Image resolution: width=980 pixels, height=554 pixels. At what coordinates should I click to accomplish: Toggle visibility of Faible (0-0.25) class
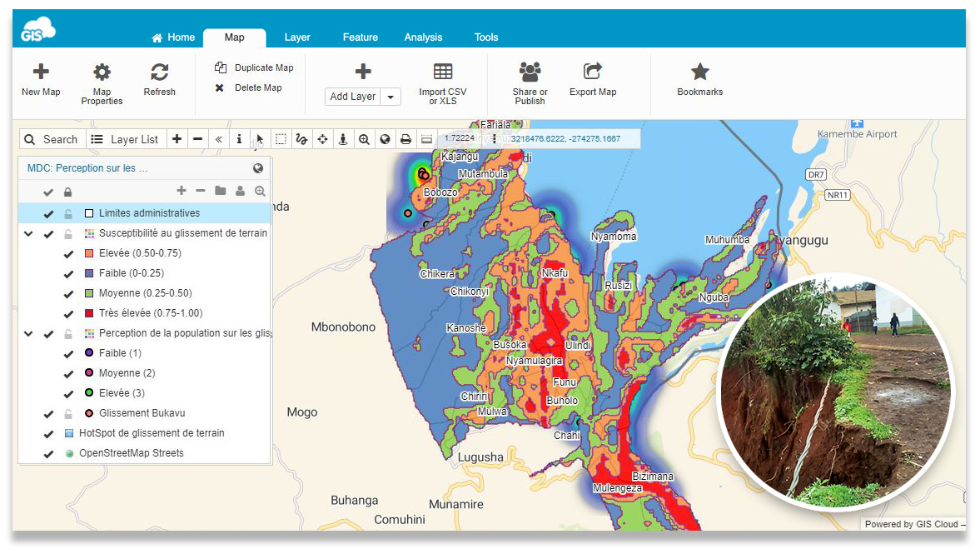pos(68,274)
